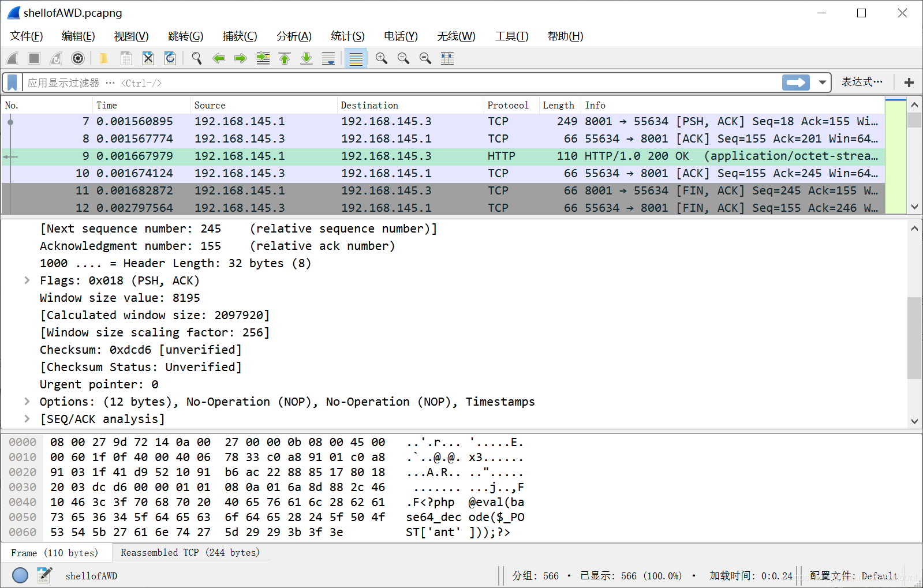Sort packet list by Time column
923x588 pixels.
point(142,105)
